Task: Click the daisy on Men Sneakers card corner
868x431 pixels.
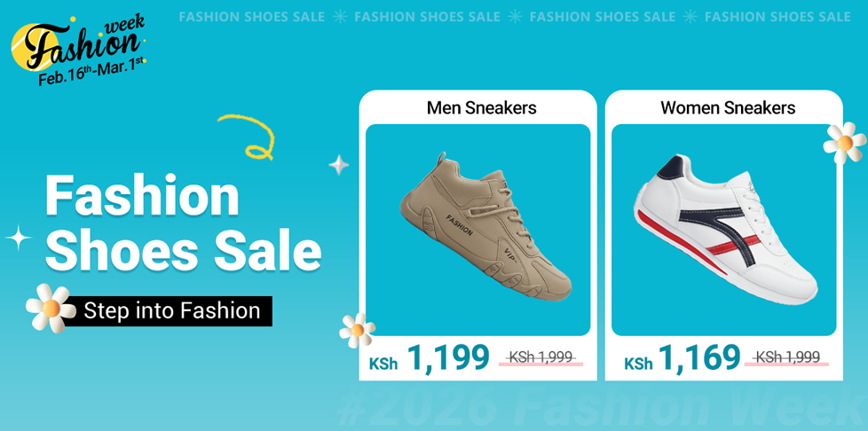Action: [x=357, y=330]
